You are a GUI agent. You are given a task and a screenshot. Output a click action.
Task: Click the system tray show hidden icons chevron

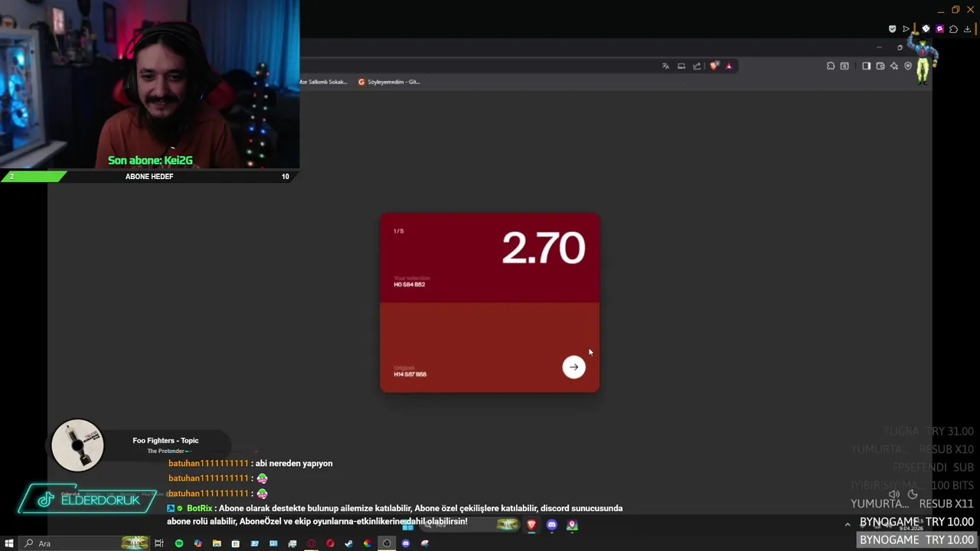click(848, 525)
